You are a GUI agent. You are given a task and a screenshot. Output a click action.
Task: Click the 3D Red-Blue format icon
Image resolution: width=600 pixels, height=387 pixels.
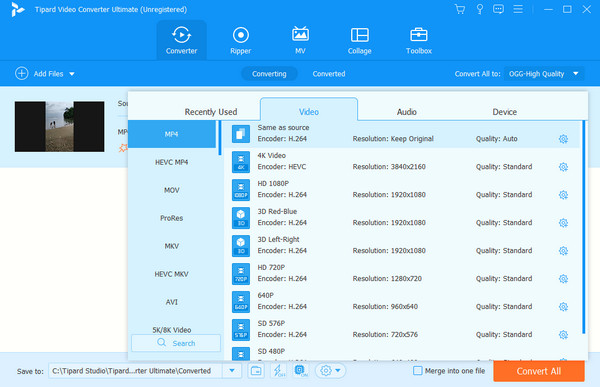241,218
